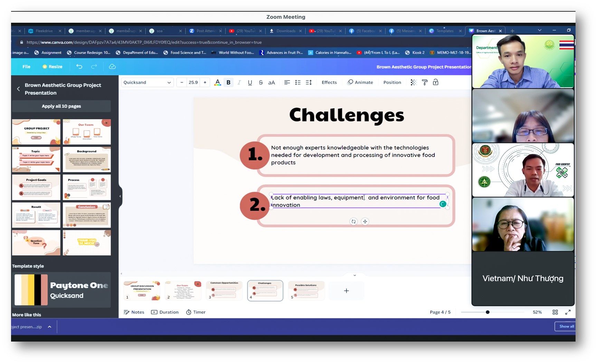Click the browser address bar URL
Image resolution: width=598 pixels, height=364 pixels.
[144, 42]
